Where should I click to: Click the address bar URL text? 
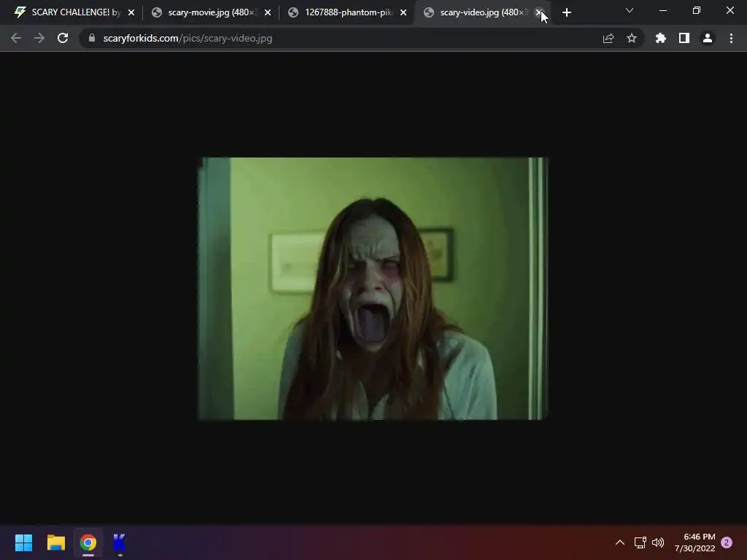coord(187,38)
